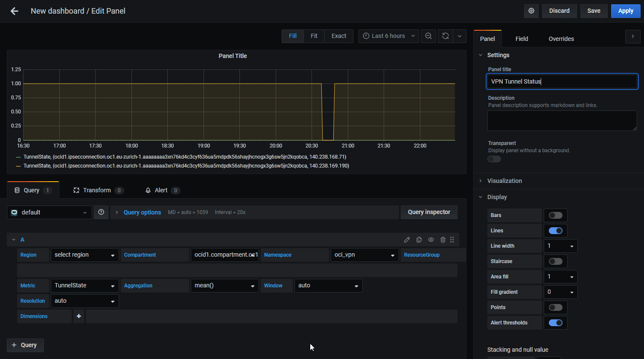Zoom out the time range

(428, 36)
